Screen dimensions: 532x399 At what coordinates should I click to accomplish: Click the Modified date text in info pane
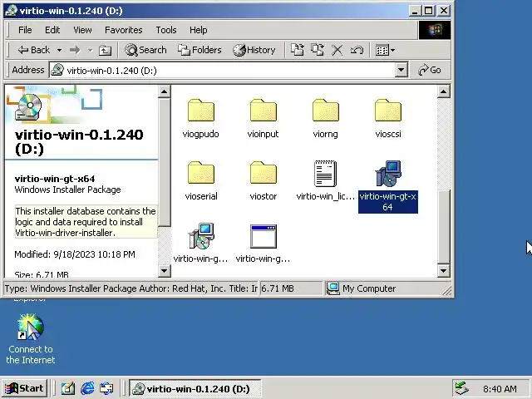(x=75, y=254)
